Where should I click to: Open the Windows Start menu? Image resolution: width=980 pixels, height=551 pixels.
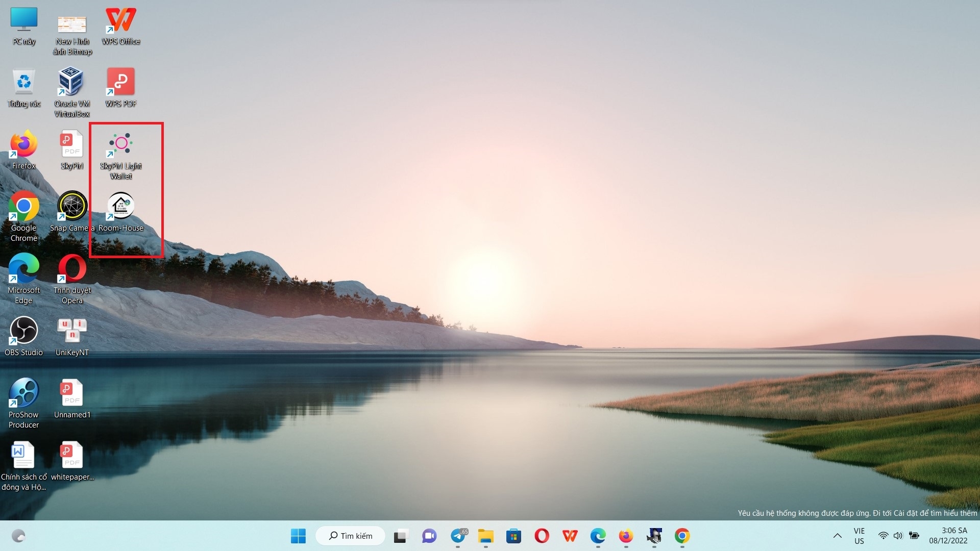click(x=298, y=536)
